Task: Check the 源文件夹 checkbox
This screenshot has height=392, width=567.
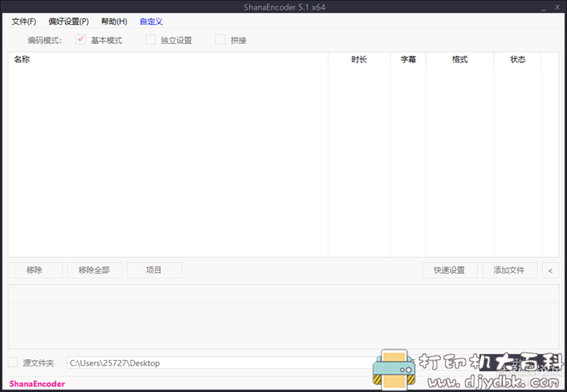Action: coord(13,362)
